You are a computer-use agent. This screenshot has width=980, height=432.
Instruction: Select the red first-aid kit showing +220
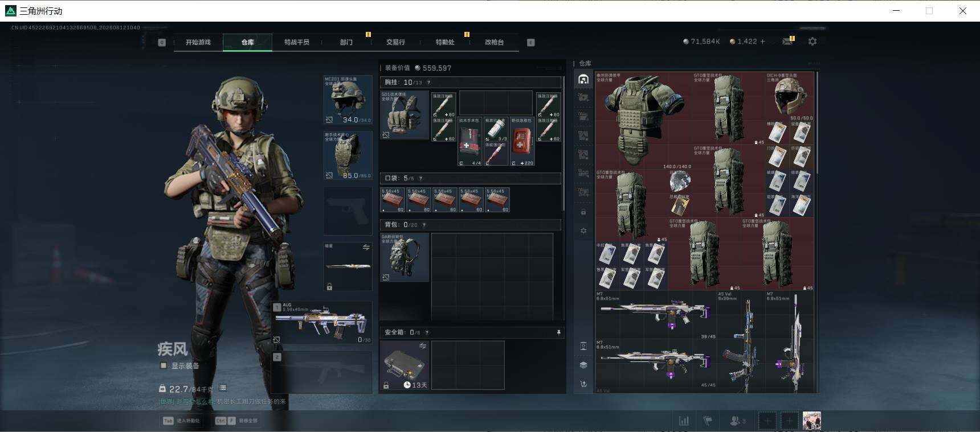click(x=522, y=142)
